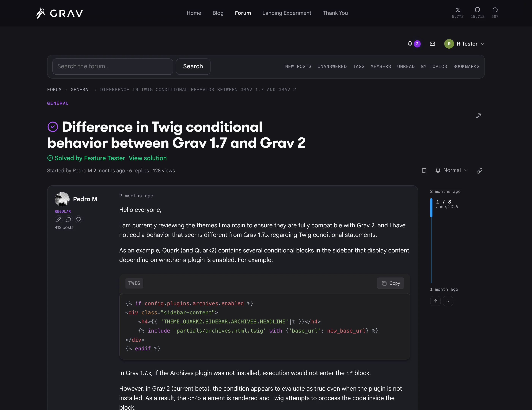
Task: Click the post timestamp '2 months ago'
Action: (136, 196)
